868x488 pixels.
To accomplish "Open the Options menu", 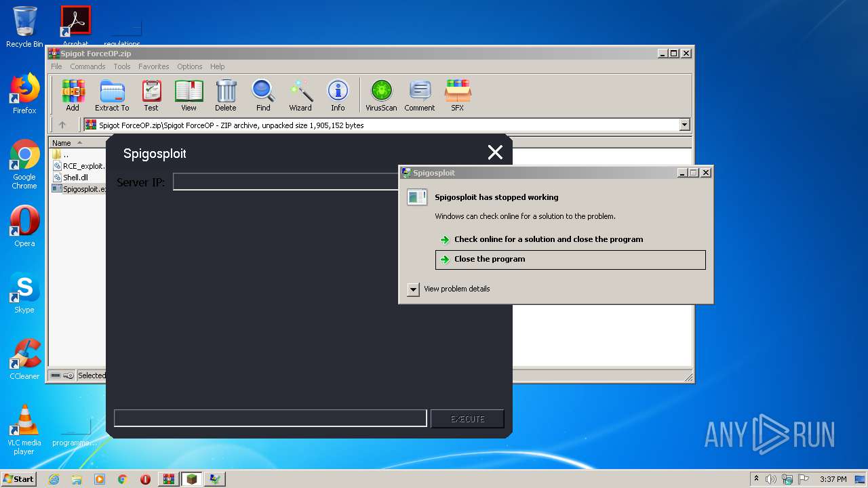I will (x=190, y=66).
